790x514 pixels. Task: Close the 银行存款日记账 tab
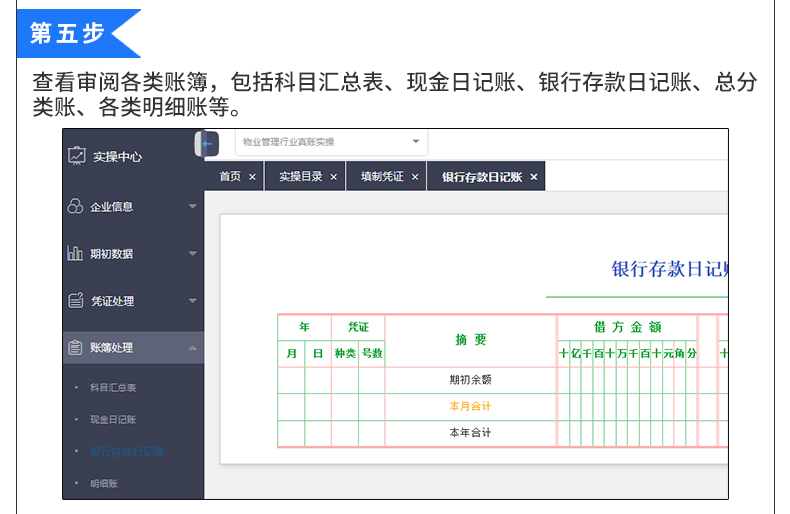pyautogui.click(x=534, y=177)
